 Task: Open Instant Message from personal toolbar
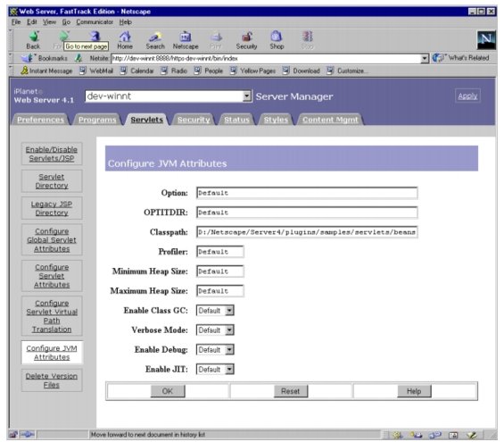click(46, 71)
